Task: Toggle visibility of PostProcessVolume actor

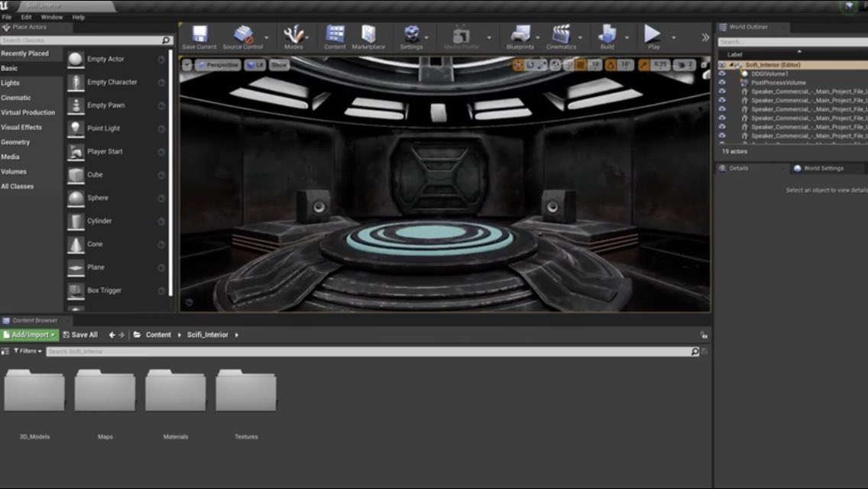Action: (x=722, y=82)
